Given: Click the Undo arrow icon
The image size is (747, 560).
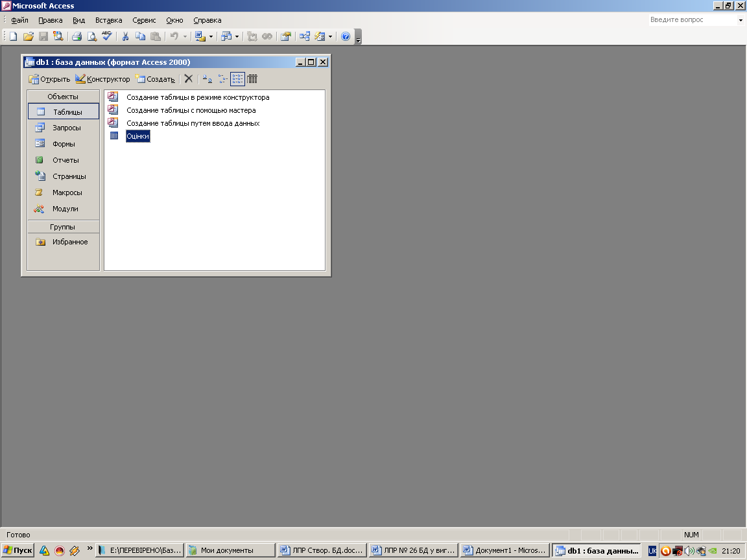Looking at the screenshot, I should click(x=174, y=36).
